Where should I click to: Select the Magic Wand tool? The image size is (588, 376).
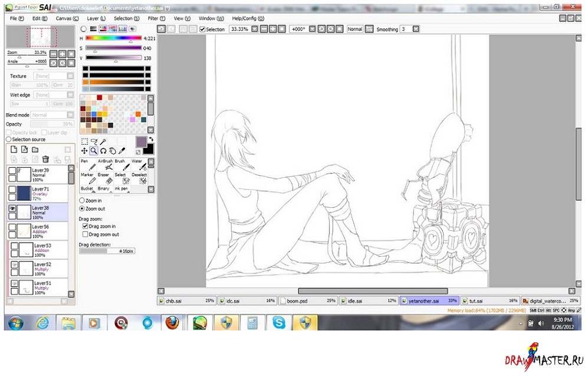pyautogui.click(x=103, y=142)
